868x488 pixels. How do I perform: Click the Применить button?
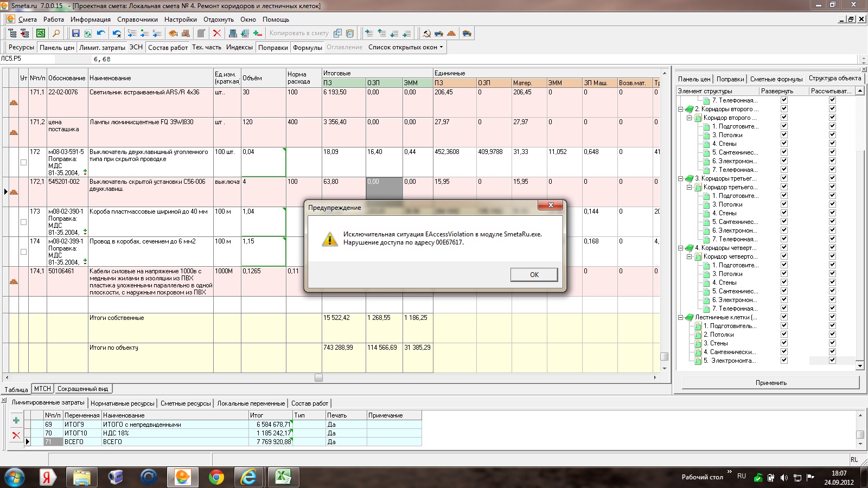click(771, 383)
